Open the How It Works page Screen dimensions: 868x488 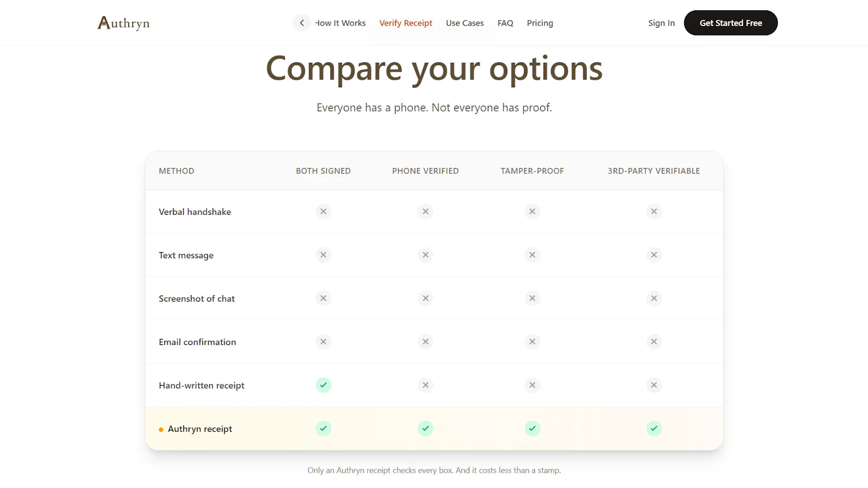click(341, 23)
